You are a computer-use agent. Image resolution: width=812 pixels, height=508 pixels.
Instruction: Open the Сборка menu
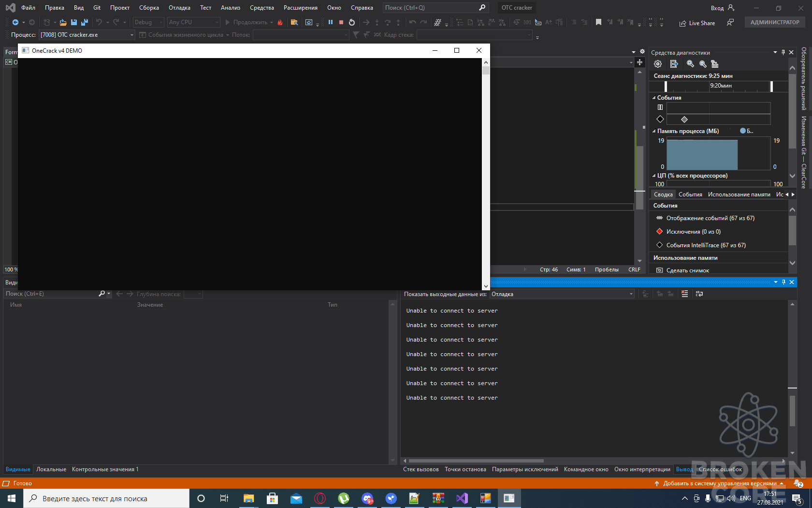click(149, 8)
